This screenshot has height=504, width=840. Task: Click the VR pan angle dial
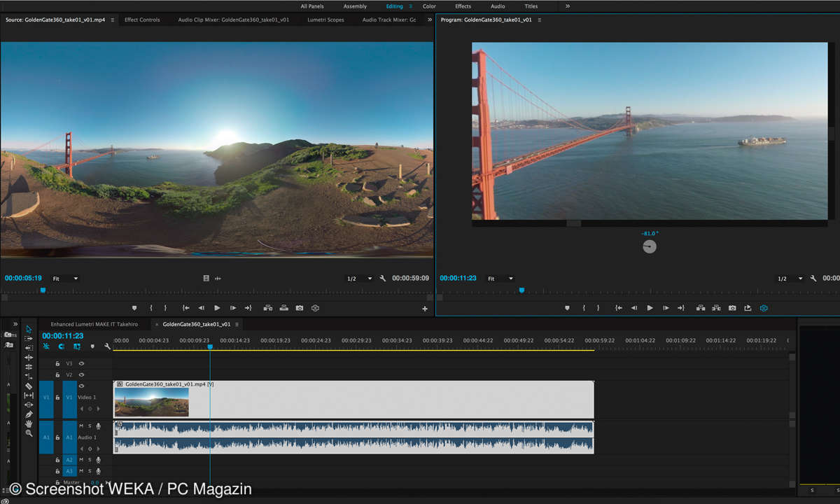point(650,246)
